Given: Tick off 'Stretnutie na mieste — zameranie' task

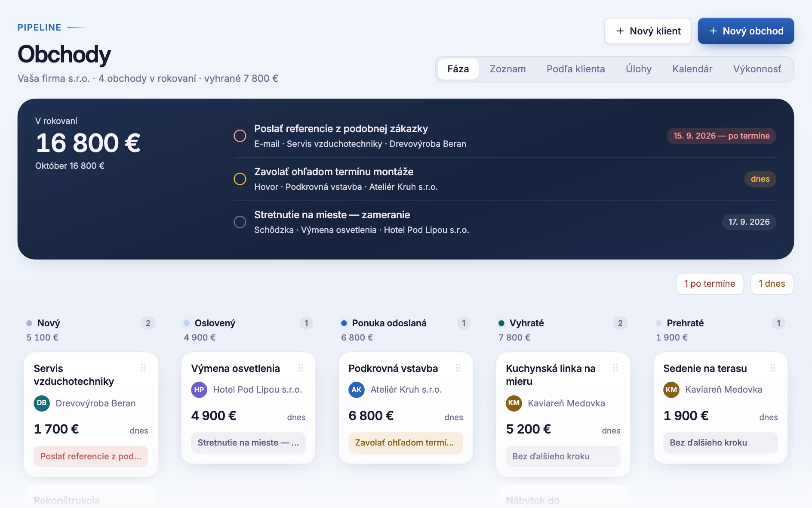Looking at the screenshot, I should pyautogui.click(x=240, y=222).
